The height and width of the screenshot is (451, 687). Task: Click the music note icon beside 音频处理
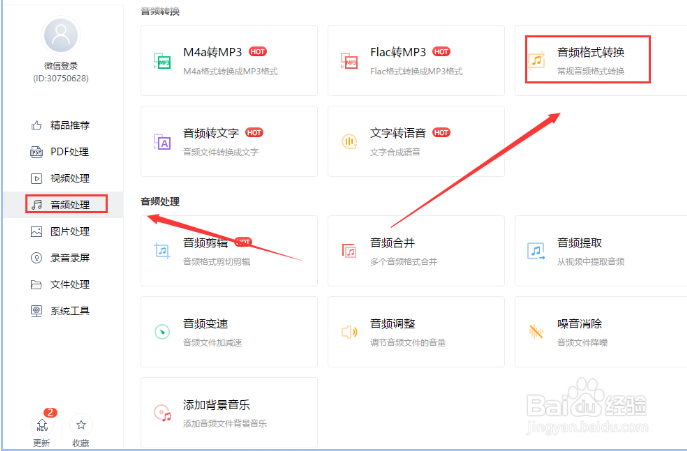pyautogui.click(x=37, y=205)
